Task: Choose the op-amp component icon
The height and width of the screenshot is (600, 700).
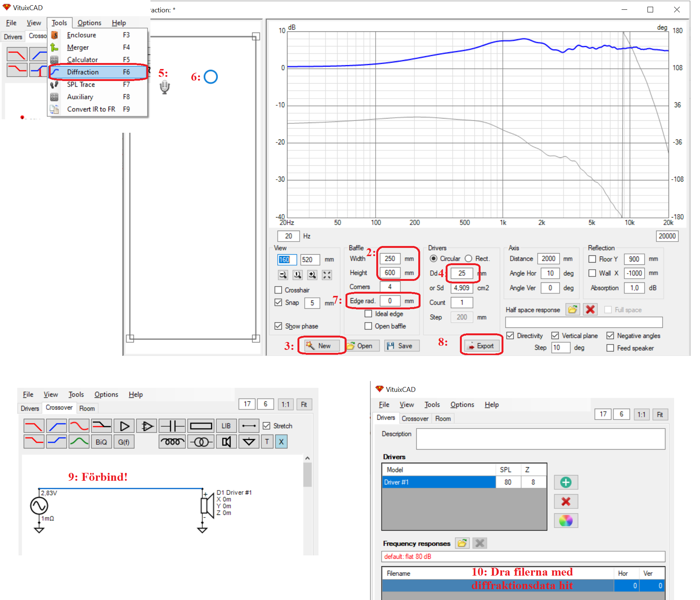Action: point(147,426)
